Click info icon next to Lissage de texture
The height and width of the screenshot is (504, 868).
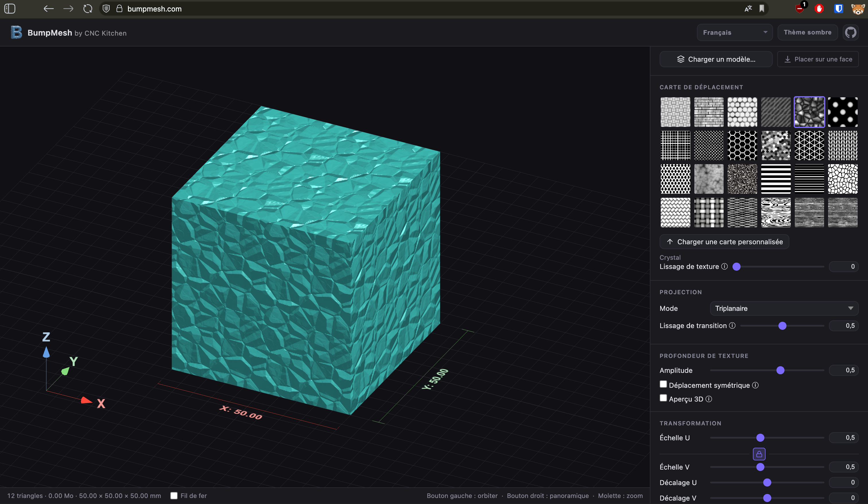pos(724,266)
